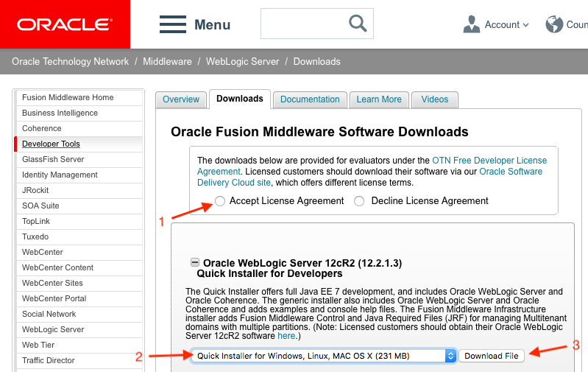
Task: Open the hamburger Menu icon
Action: [173, 24]
